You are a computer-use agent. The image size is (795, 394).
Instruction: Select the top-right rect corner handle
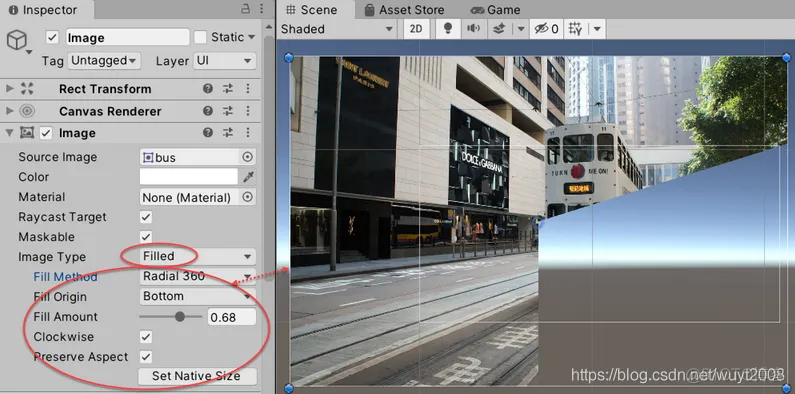(787, 57)
